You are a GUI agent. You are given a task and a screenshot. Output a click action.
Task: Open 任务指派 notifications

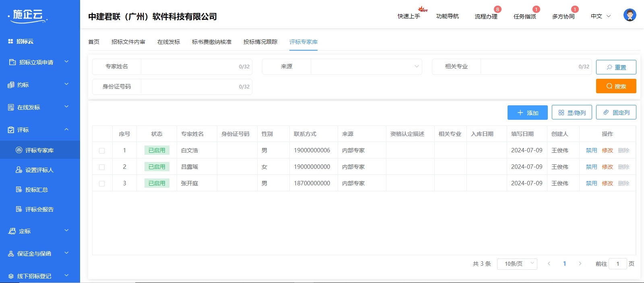[x=524, y=16]
